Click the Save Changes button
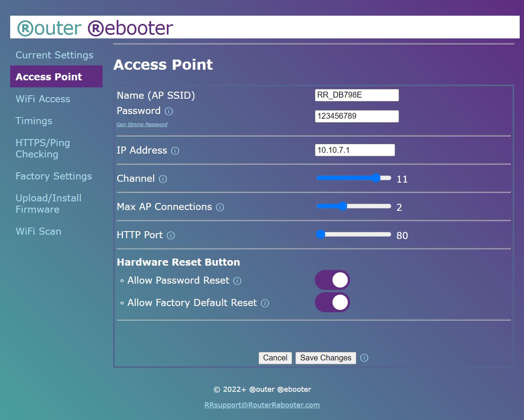Screen dimensions: 524x420 point(326,358)
